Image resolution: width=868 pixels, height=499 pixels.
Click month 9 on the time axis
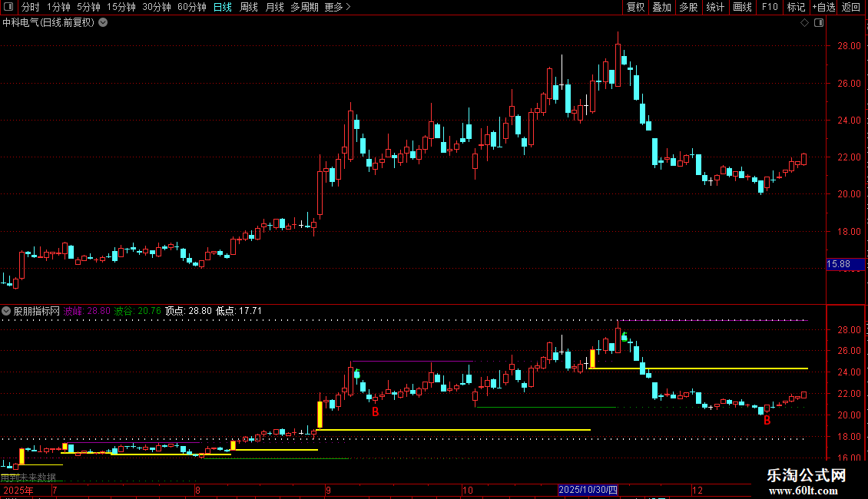[328, 490]
